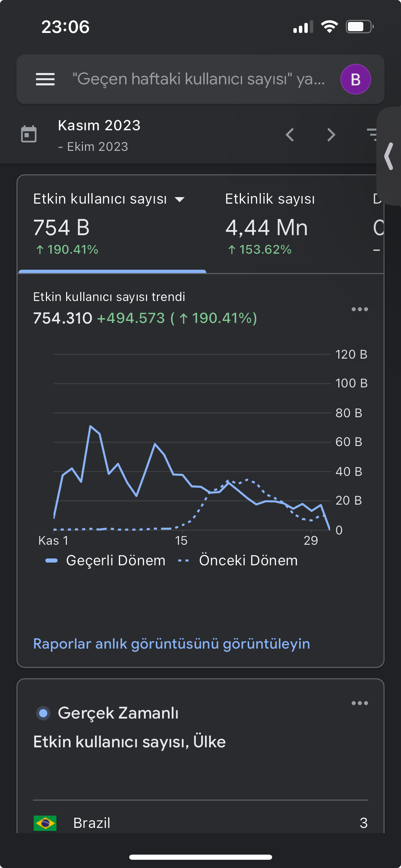This screenshot has width=401, height=868.
Task: Go to previous month with left arrow
Action: coord(290,135)
